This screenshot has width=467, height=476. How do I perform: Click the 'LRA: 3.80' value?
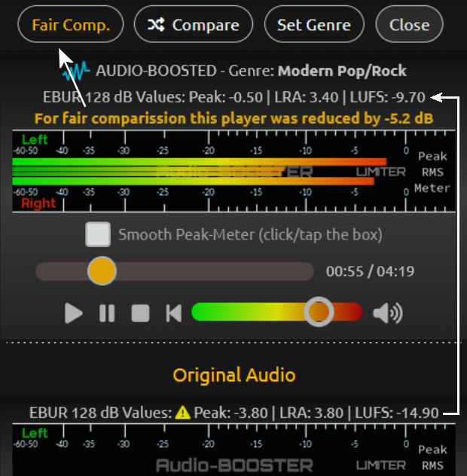(x=312, y=413)
